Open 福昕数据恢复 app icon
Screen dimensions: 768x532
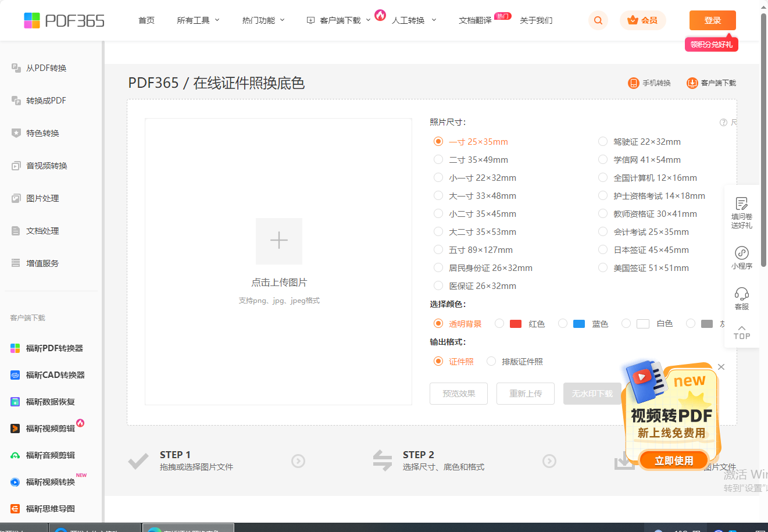pyautogui.click(x=15, y=402)
